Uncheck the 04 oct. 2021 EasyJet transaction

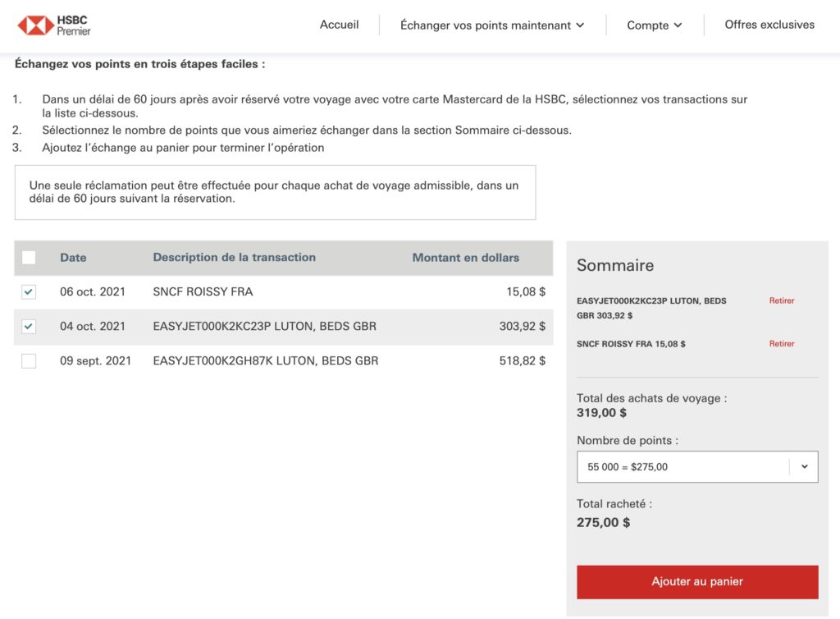click(x=29, y=326)
